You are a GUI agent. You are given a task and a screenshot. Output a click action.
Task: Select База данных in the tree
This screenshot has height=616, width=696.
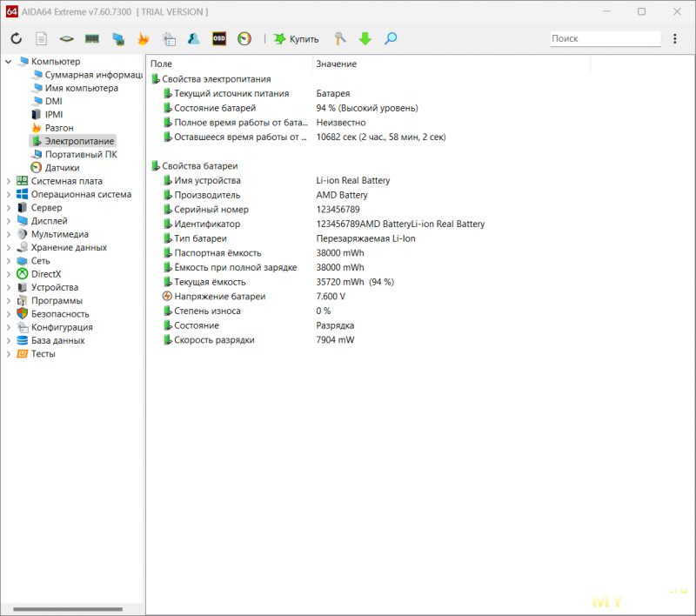(51, 341)
